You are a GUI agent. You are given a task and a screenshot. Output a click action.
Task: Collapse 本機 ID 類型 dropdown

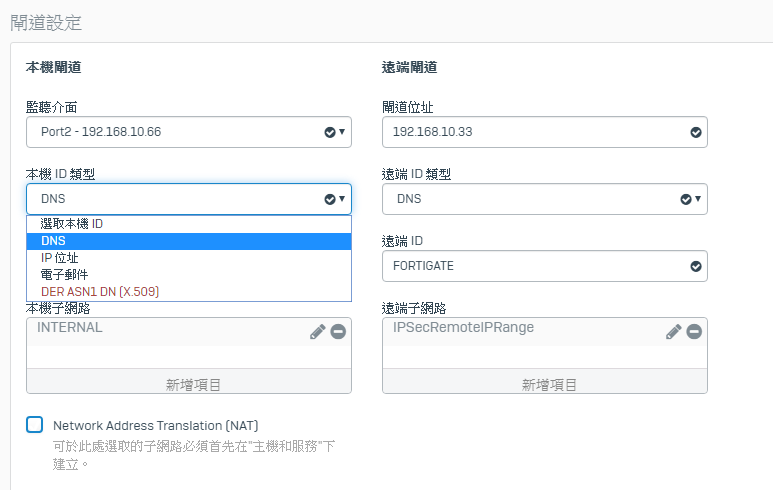(x=188, y=199)
